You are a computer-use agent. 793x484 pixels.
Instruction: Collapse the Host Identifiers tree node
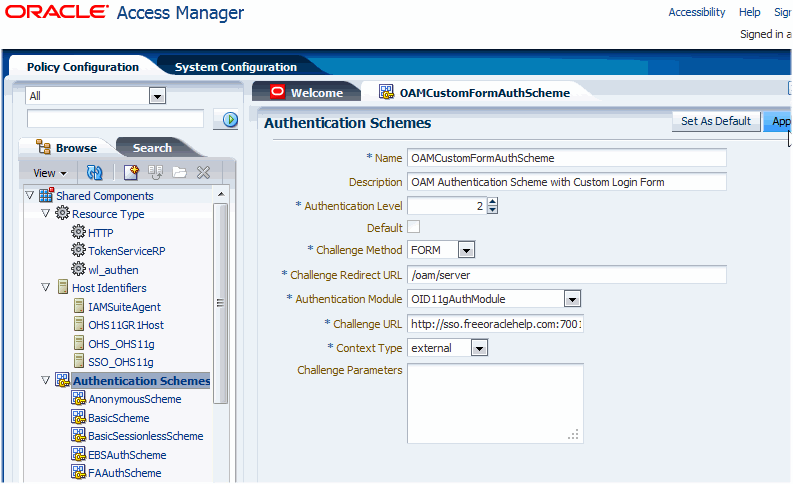(46, 287)
